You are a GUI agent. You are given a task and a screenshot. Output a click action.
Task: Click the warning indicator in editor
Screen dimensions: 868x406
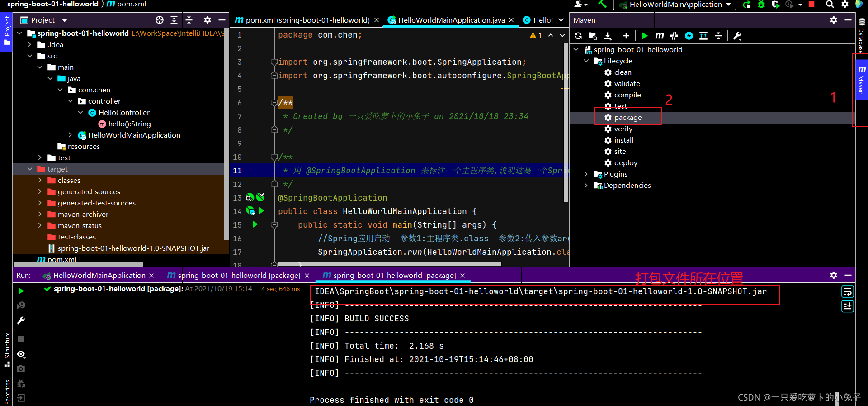(536, 35)
